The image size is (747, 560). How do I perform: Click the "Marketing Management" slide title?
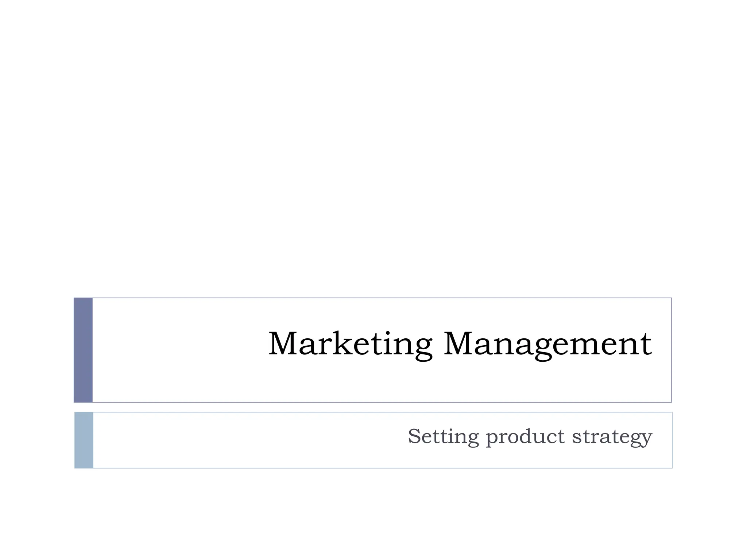tap(460, 344)
